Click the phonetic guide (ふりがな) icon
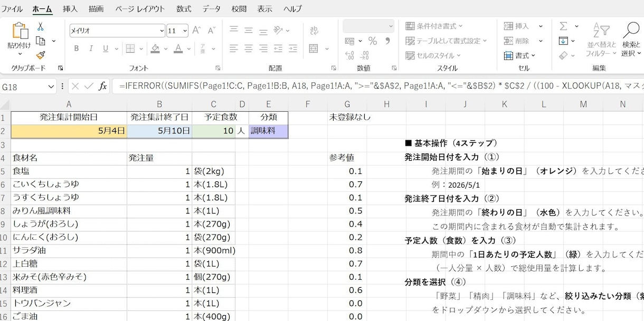Screen dimensions: 644x321 pos(203,48)
